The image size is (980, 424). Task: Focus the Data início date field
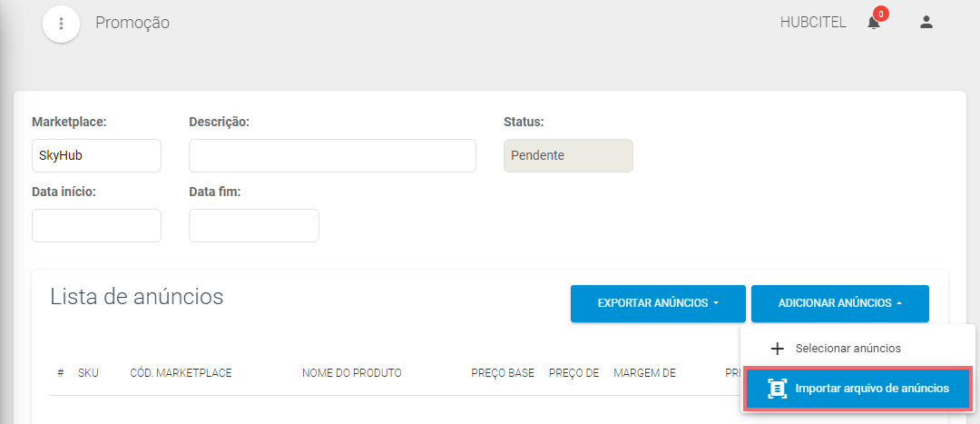pos(96,226)
